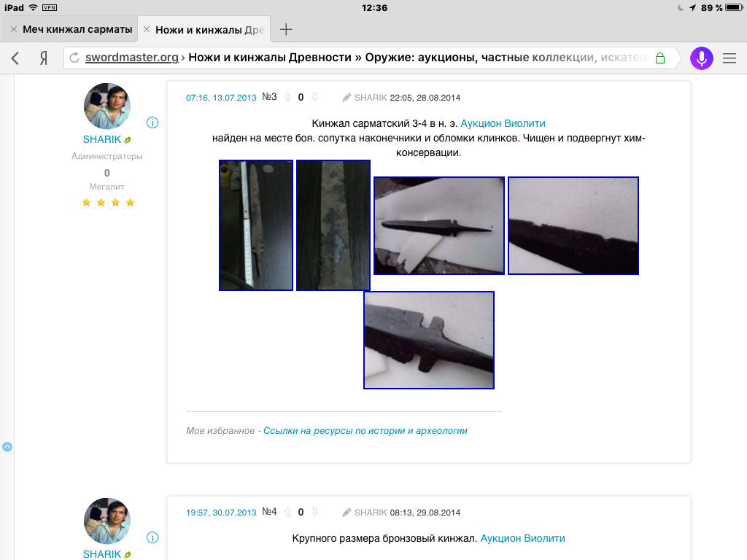Viewport: 747px width, 560px height.
Task: Downvote post №3 with down arrow
Action: [314, 98]
